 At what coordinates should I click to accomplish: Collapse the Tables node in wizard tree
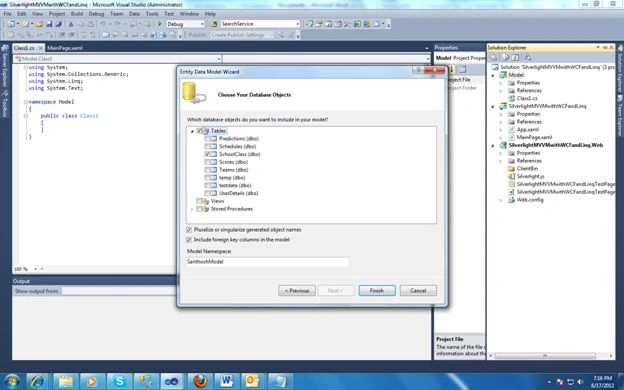[x=192, y=131]
